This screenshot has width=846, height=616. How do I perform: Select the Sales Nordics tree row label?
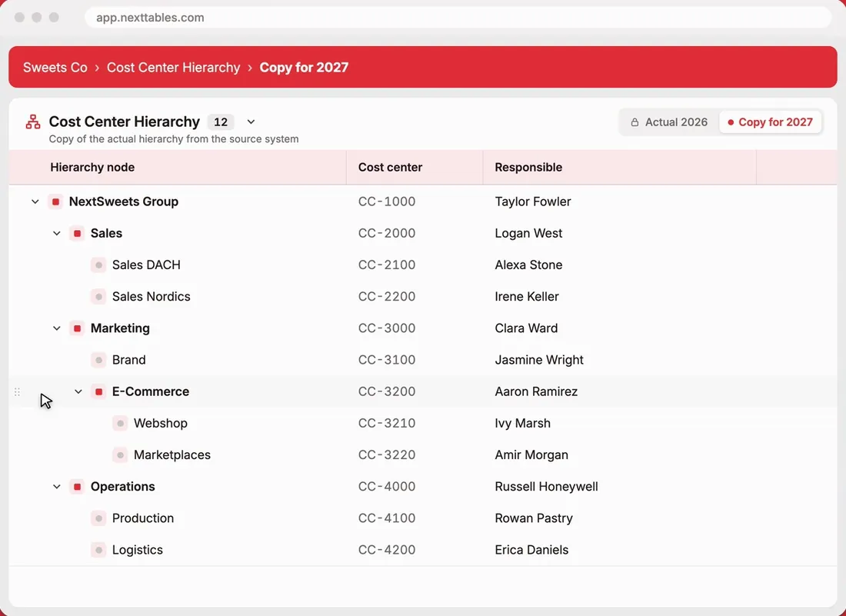coord(151,297)
